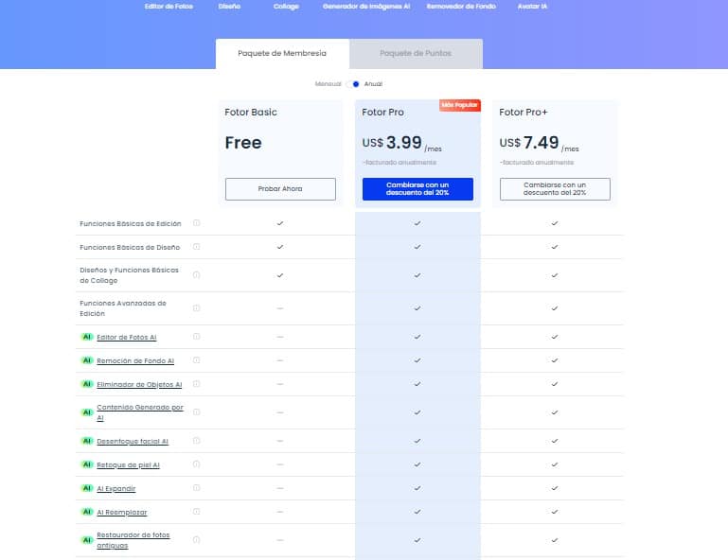Select the Mensual billing label
The image size is (728, 560).
coord(328,84)
